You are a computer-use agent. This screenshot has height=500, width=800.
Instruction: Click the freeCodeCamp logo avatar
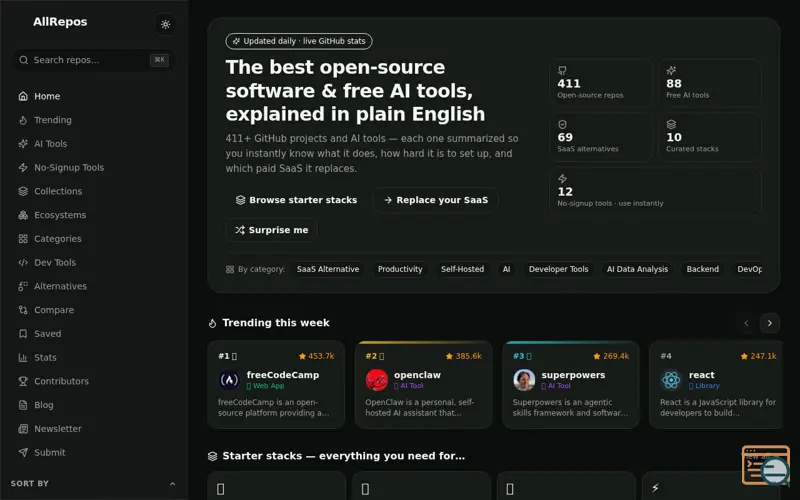pyautogui.click(x=229, y=380)
